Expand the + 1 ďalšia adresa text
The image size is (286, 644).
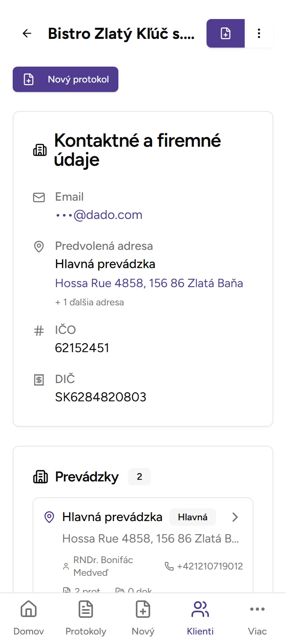coord(89,302)
